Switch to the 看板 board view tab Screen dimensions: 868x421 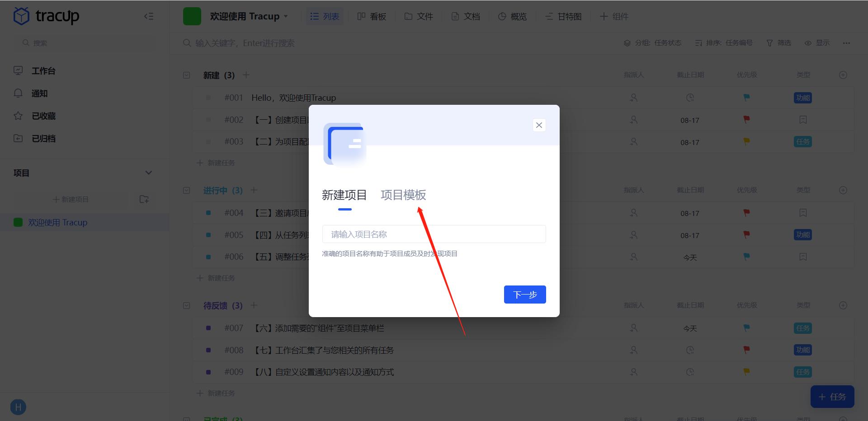[x=372, y=16]
